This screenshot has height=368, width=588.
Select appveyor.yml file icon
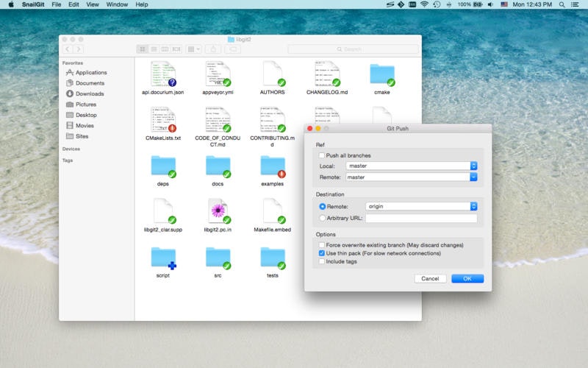[x=218, y=74]
